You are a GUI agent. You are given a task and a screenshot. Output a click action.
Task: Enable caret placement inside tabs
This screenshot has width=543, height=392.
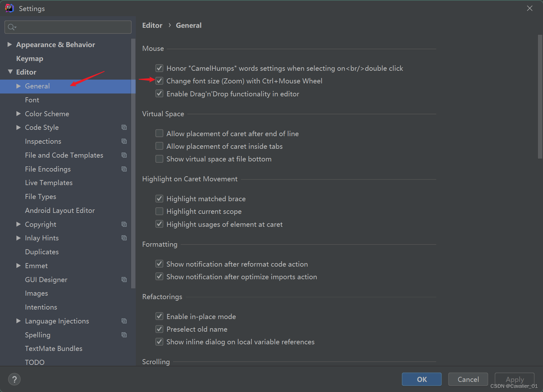tap(160, 146)
